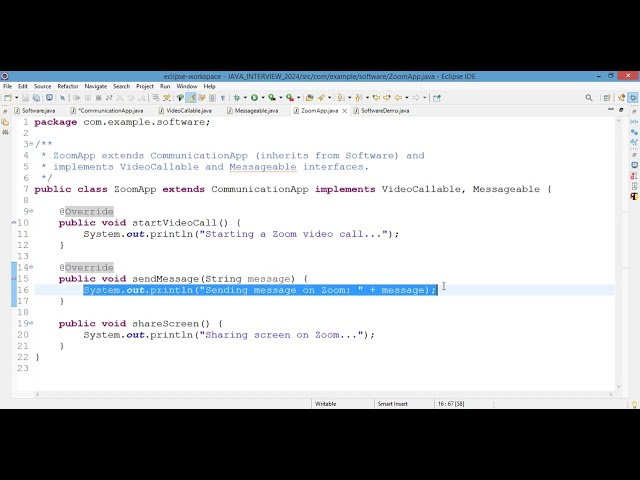Click 'CommunicationApp' in the class declaration
The width and height of the screenshot is (640, 480).
(260, 189)
